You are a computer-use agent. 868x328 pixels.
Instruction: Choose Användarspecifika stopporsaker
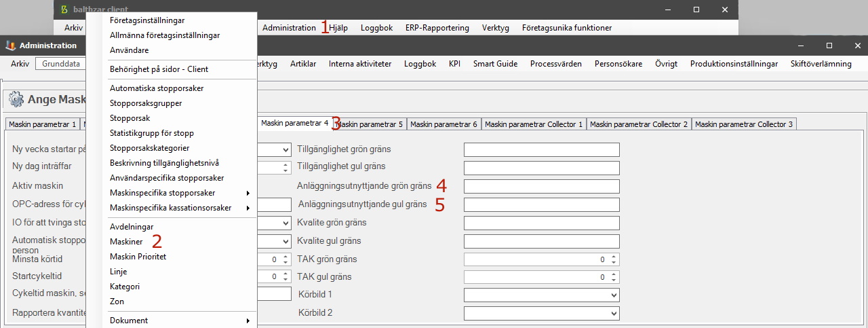167,178
